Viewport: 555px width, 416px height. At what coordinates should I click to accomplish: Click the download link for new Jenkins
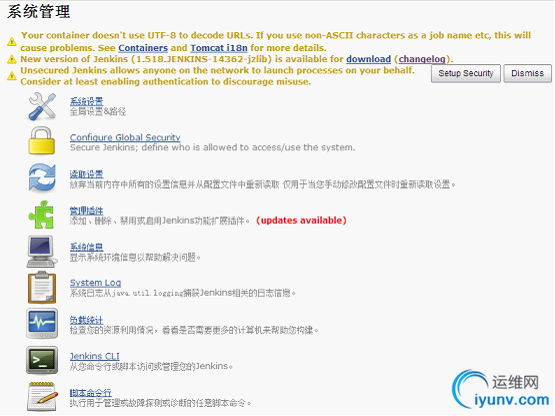point(368,59)
